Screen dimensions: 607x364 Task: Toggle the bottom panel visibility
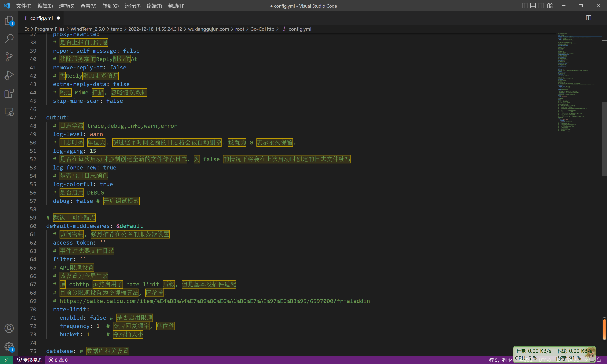click(533, 5)
